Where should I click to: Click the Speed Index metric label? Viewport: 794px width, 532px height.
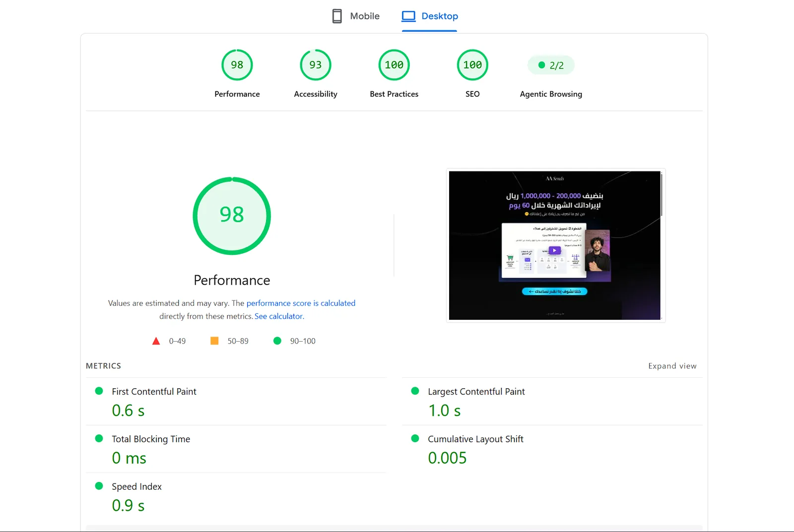[136, 487]
